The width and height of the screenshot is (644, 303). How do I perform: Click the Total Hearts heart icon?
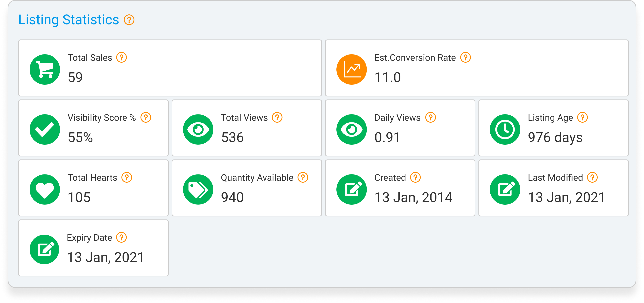[x=45, y=189]
